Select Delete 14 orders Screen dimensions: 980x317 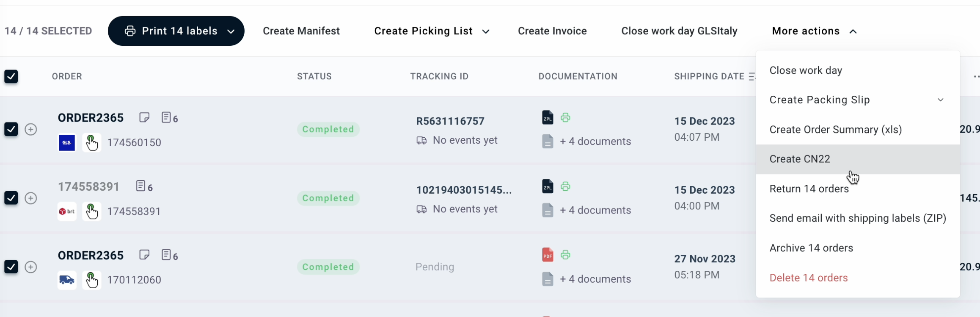coord(858,278)
